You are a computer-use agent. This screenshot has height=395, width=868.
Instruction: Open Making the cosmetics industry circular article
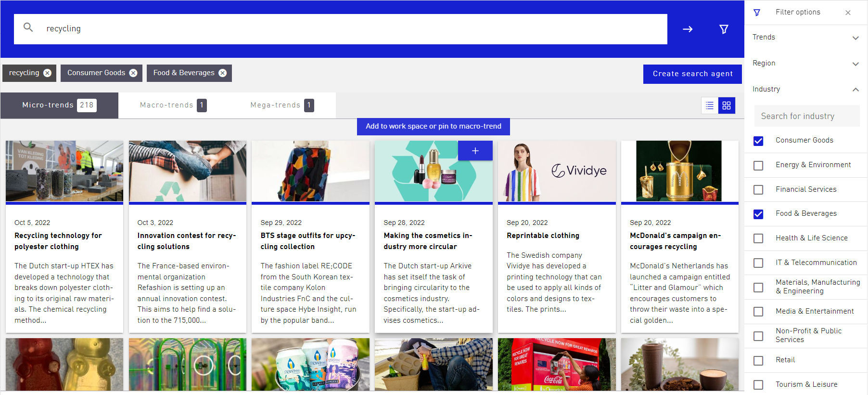click(428, 241)
